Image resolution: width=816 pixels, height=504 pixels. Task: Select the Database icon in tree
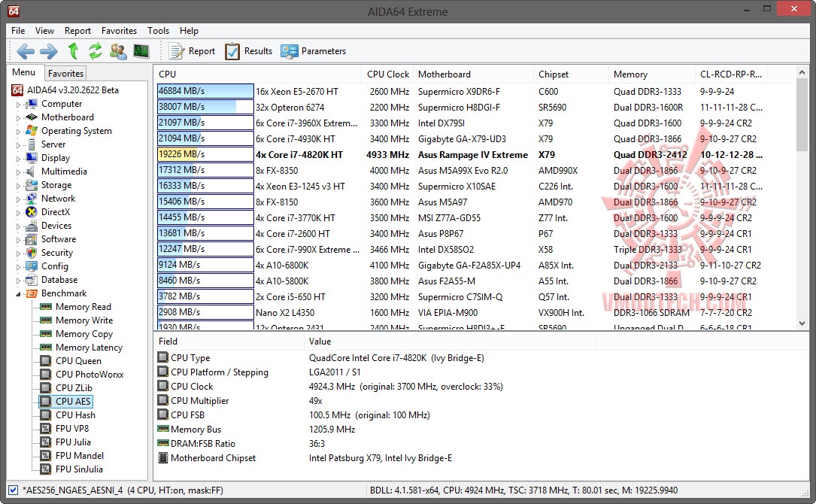[32, 280]
